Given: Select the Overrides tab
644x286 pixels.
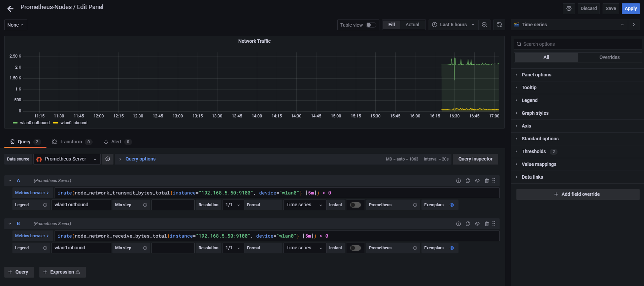Looking at the screenshot, I should click(609, 57).
